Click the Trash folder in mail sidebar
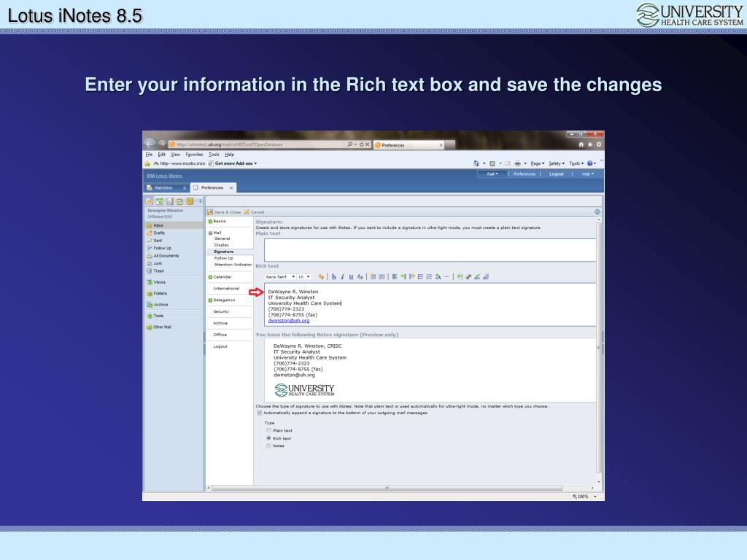 pyautogui.click(x=156, y=271)
